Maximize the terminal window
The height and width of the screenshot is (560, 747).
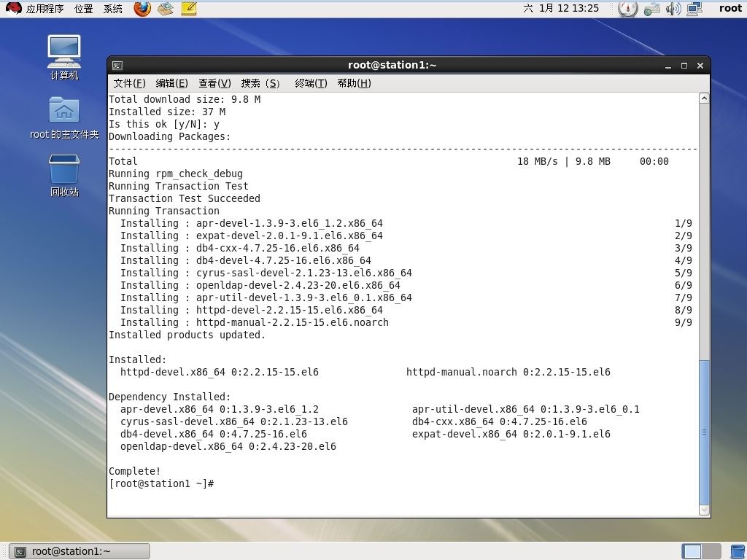[x=684, y=66]
